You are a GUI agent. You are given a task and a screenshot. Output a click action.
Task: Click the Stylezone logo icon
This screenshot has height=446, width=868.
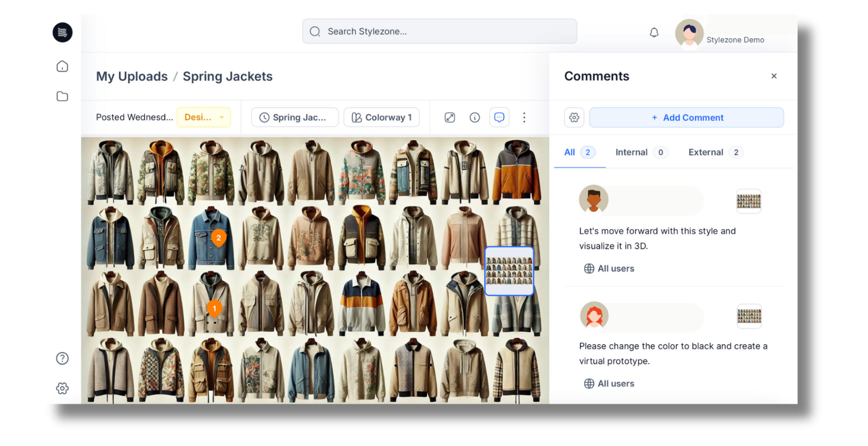pyautogui.click(x=62, y=33)
